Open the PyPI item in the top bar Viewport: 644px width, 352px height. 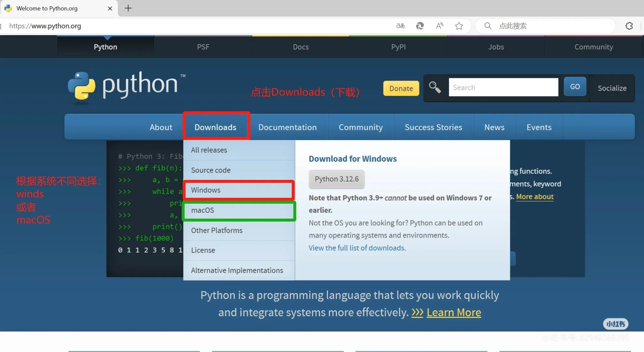(398, 47)
